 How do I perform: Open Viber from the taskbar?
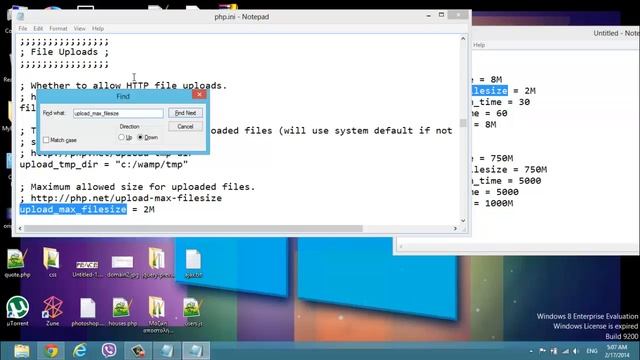[x=109, y=351]
